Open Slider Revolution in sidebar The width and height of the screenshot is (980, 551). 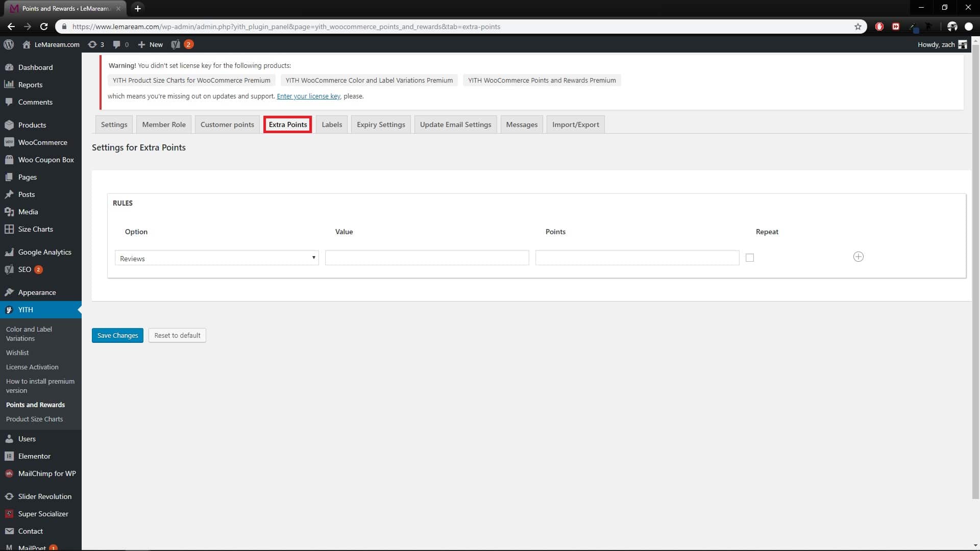(x=41, y=496)
